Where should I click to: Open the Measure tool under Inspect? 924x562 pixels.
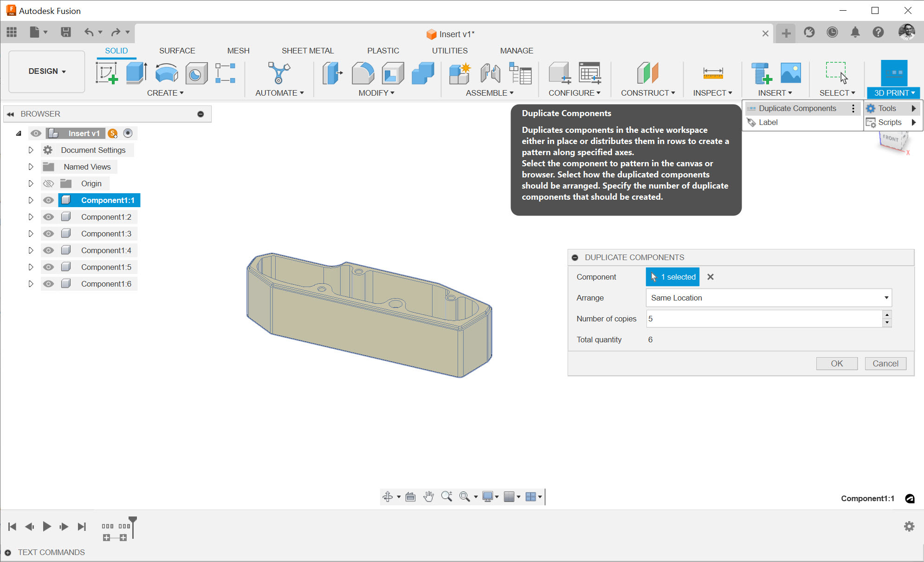click(712, 73)
